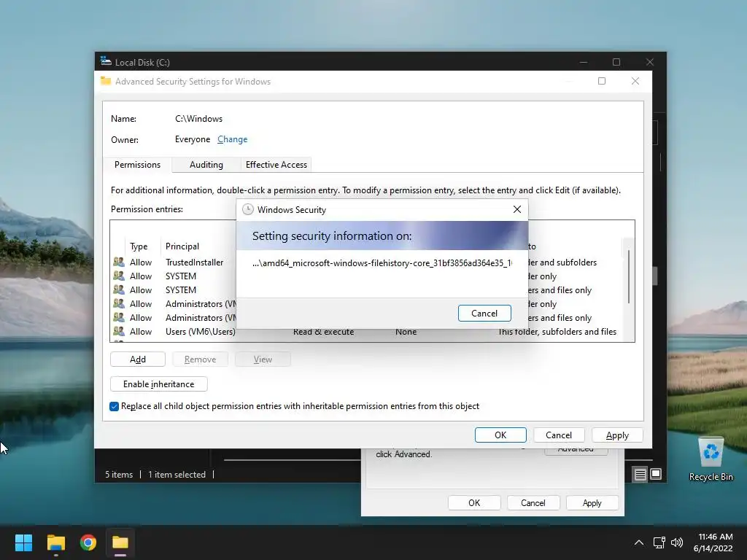Switch to the Permissions tab
The width and height of the screenshot is (747, 560).
(137, 165)
